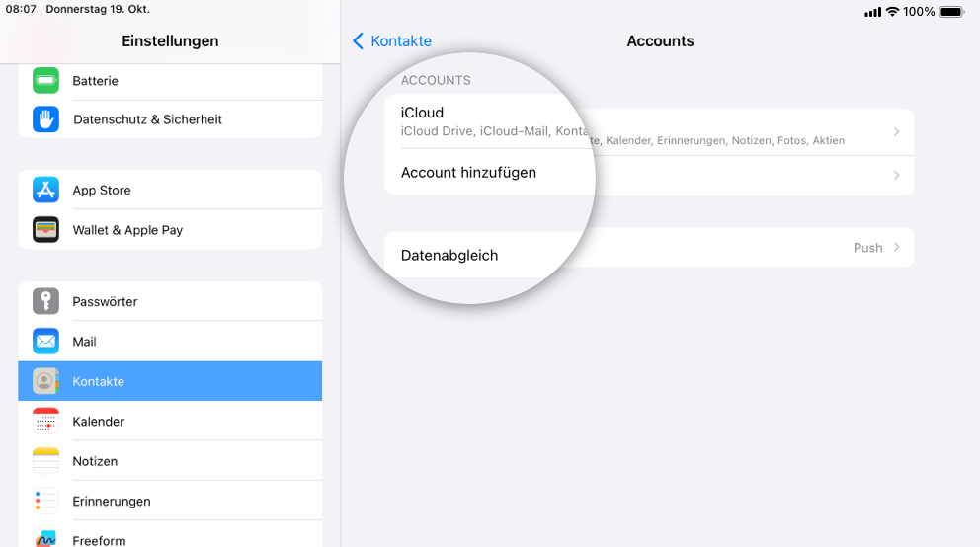Tap the Accounts page title

(x=660, y=41)
